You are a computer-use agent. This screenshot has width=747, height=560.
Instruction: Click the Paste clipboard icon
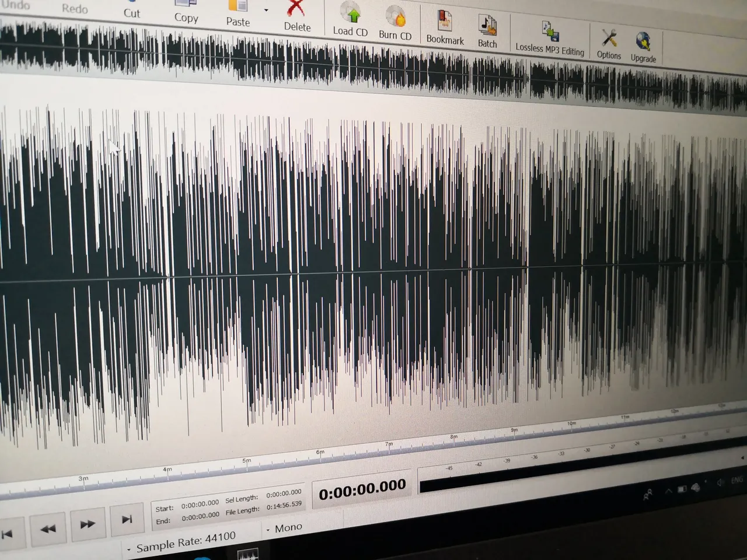[238, 6]
